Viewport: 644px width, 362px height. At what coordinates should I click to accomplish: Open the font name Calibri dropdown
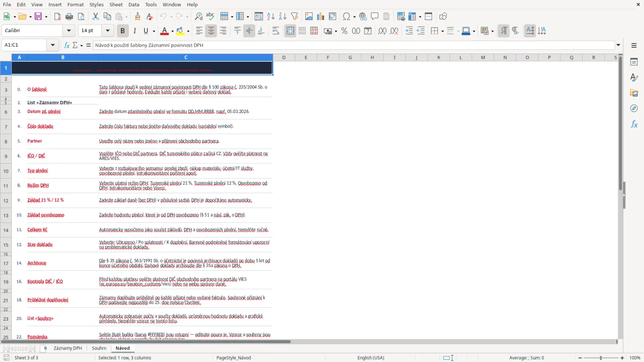68,31
